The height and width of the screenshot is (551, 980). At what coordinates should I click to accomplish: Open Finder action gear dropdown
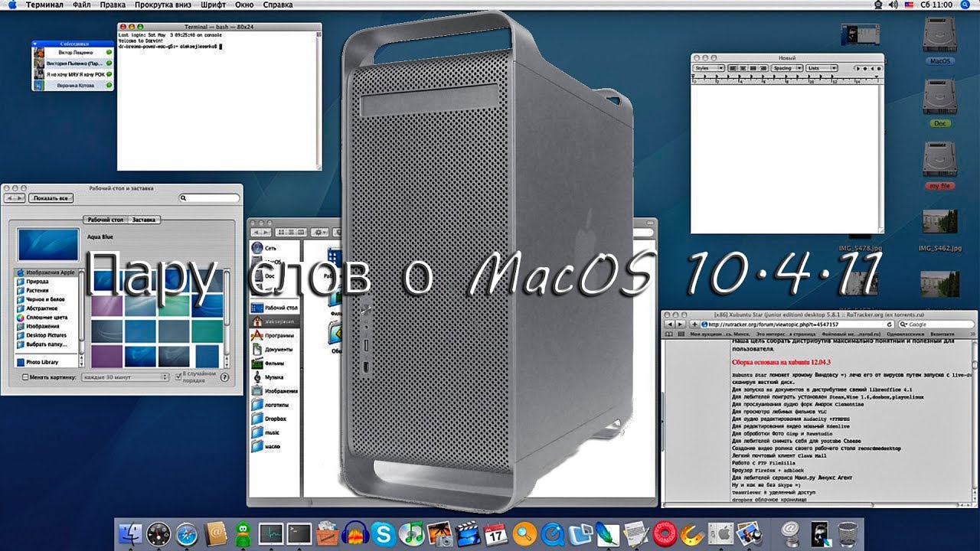point(320,232)
